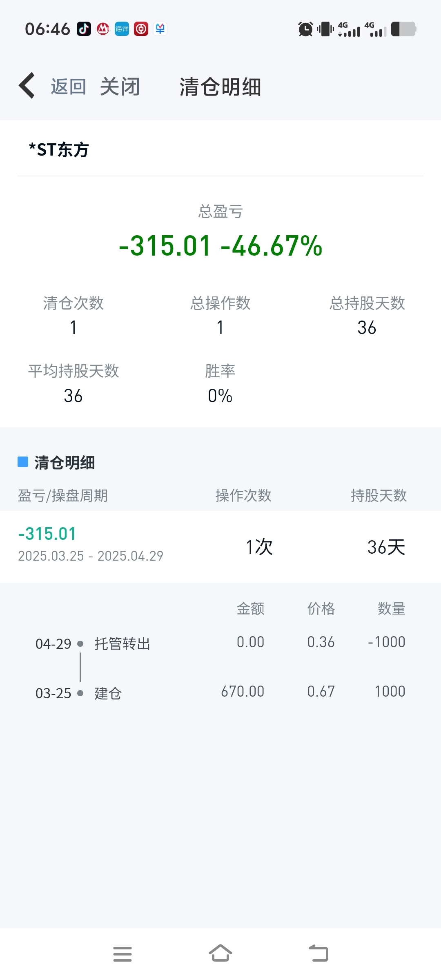Viewport: 441px width, 980px height.
Task: Collapse the -315.01 clearance record row
Action: 220,546
